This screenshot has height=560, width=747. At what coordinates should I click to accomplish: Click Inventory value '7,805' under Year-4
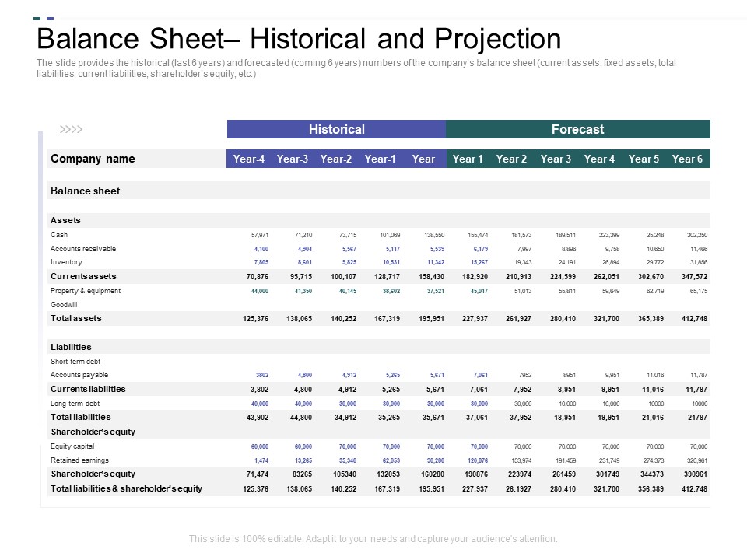[x=261, y=262]
